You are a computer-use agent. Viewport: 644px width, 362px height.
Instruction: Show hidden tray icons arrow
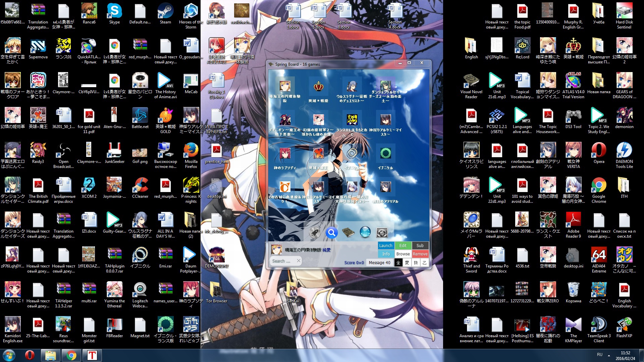pyautogui.click(x=609, y=355)
